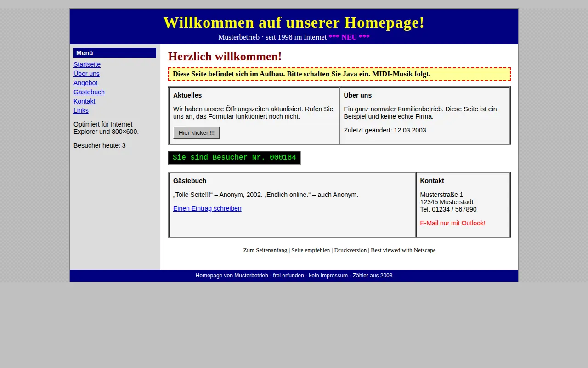Click 'Optimiert für Internet Explorer' note
Viewport: 588px width, 368px height.
(x=106, y=128)
